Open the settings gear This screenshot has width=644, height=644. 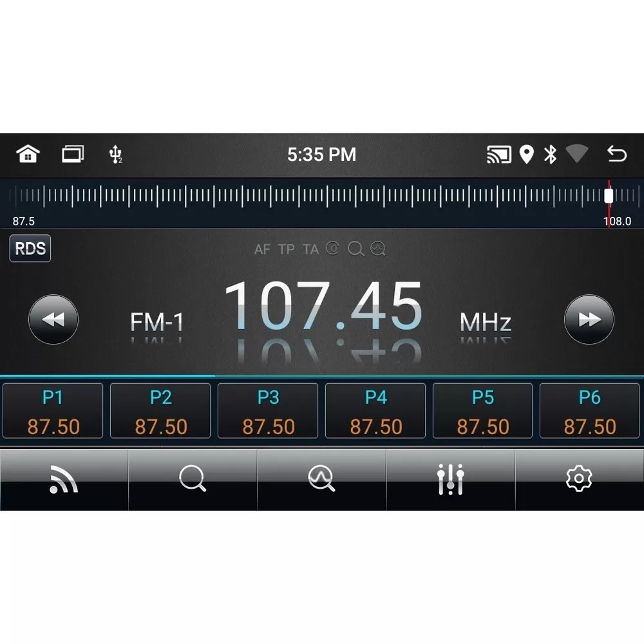578,479
